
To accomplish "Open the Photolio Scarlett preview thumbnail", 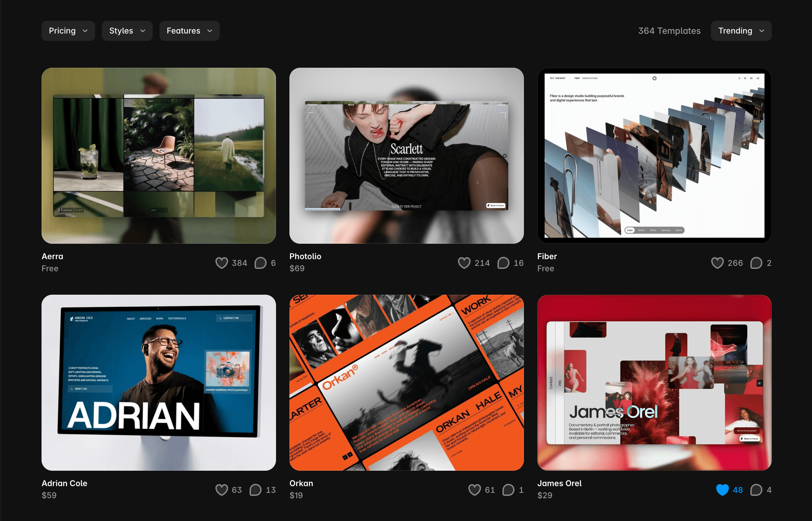I will click(x=406, y=156).
